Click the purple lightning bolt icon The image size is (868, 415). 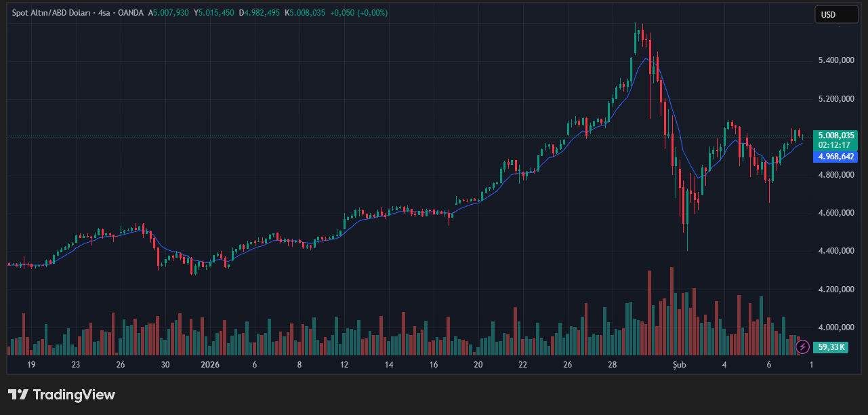point(802,347)
